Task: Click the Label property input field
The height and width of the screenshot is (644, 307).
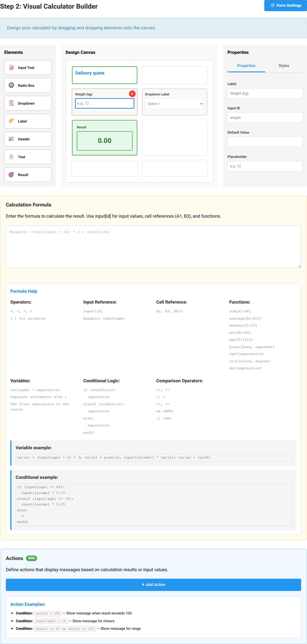Action: [x=265, y=93]
